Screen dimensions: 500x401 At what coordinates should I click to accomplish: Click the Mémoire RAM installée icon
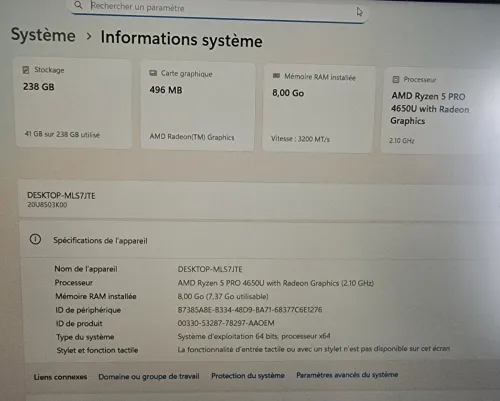pyautogui.click(x=276, y=76)
